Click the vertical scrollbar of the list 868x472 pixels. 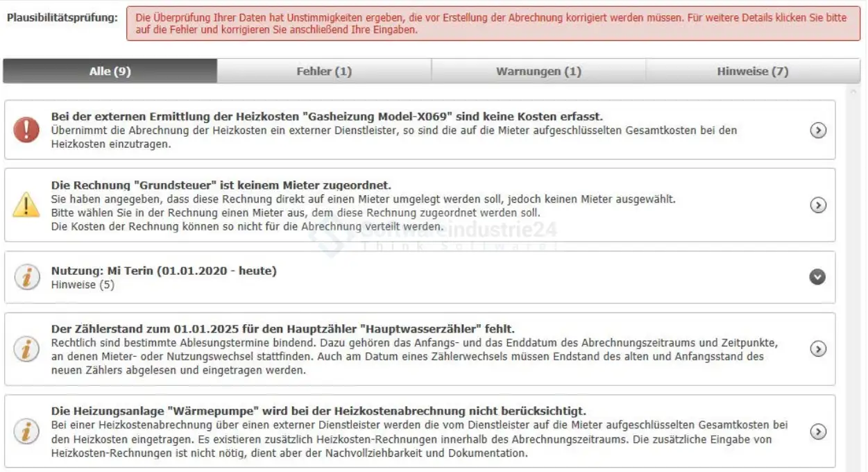pyautogui.click(x=853, y=278)
